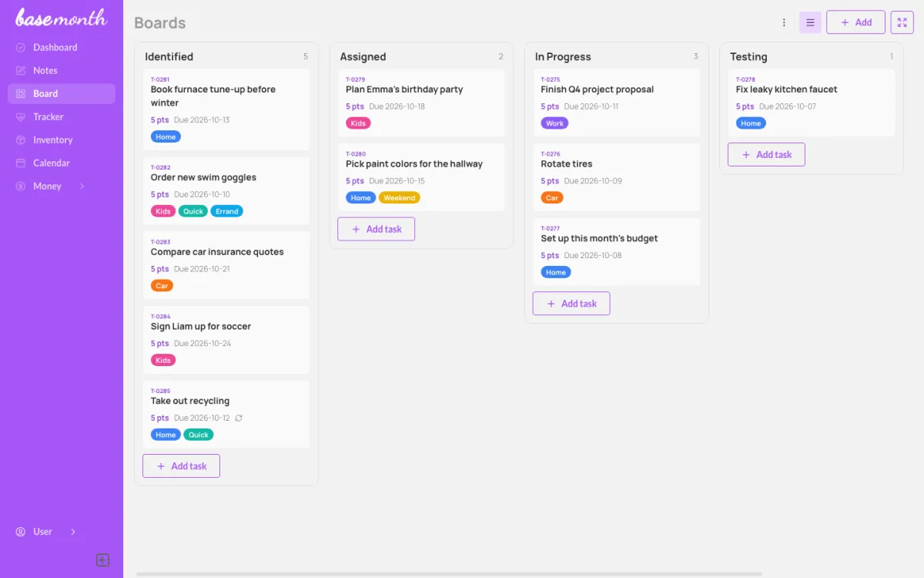Viewport: 924px width, 578px height.
Task: Click the horizontal scrollbar at bottom
Action: click(x=449, y=574)
